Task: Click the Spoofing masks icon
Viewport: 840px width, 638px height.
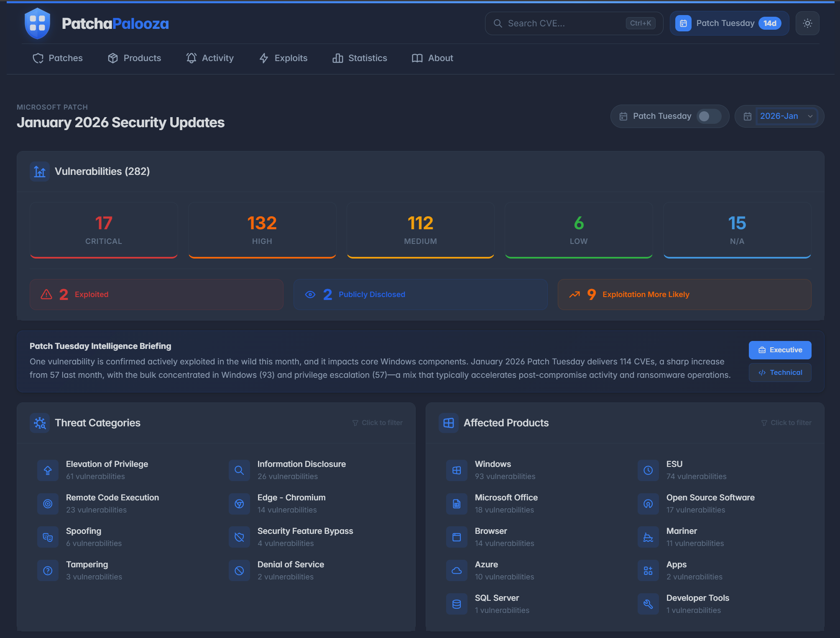Action: pyautogui.click(x=48, y=537)
